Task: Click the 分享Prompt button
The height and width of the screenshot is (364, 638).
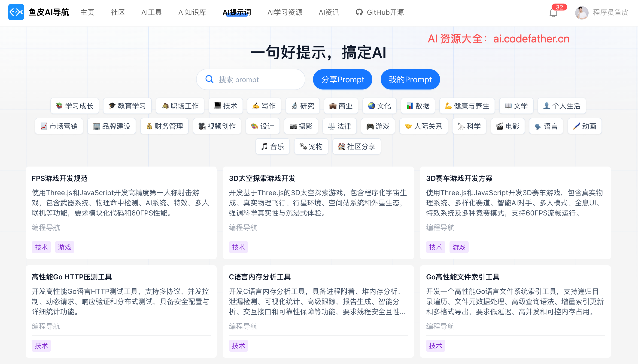Action: click(x=342, y=80)
